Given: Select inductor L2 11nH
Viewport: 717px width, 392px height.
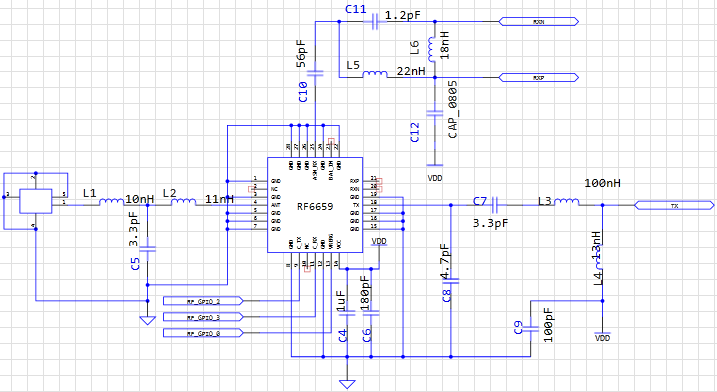Looking at the screenshot, I should (184, 201).
